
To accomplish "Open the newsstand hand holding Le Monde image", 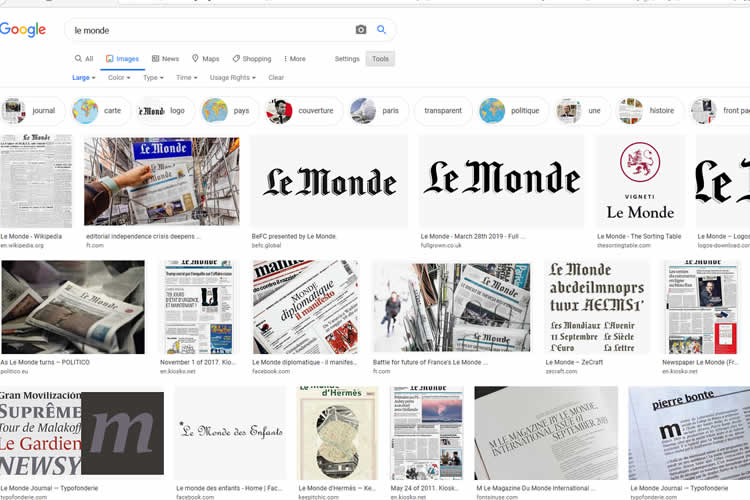I will (162, 181).
